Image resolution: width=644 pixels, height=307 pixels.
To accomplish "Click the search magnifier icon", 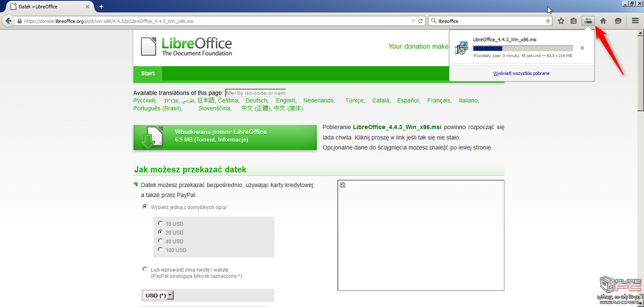I will 434,21.
